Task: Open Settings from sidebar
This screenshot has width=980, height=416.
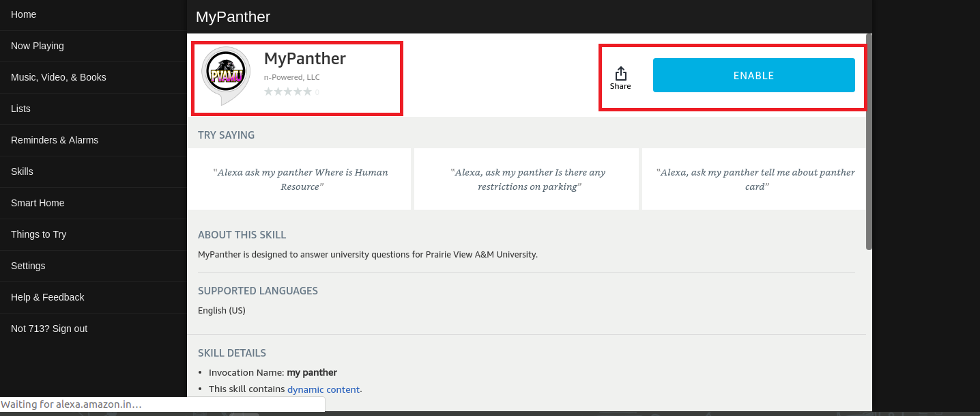Action: [x=93, y=266]
